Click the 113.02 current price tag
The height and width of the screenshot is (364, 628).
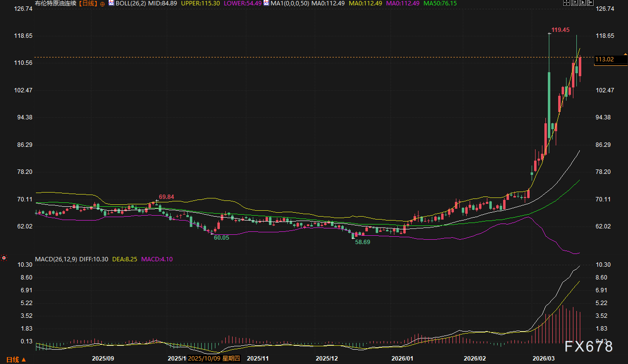[604, 59]
